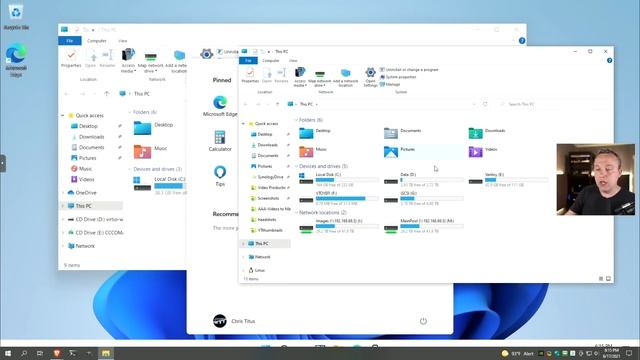
Task: Click Access media in the front window ribbon
Action: [x=300, y=77]
